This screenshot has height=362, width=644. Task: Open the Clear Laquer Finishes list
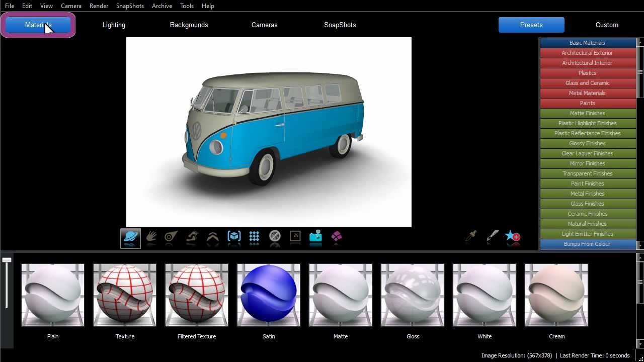click(588, 153)
